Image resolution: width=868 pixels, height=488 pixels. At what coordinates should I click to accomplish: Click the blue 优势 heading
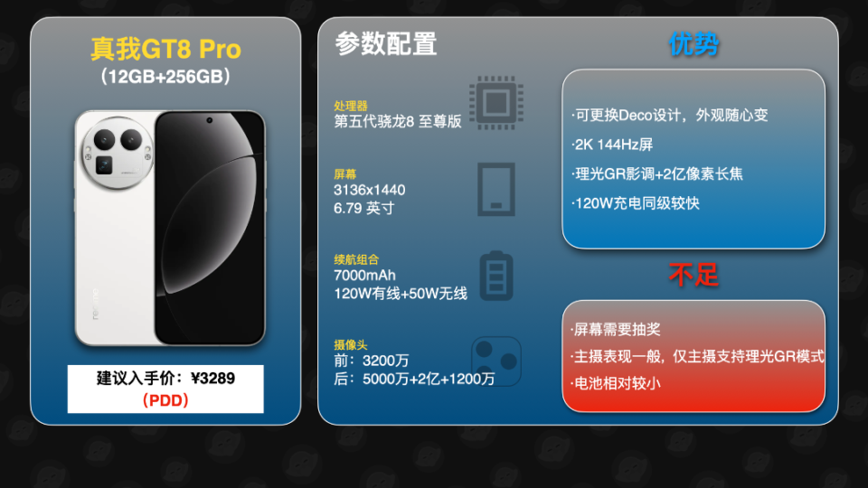pyautogui.click(x=693, y=43)
